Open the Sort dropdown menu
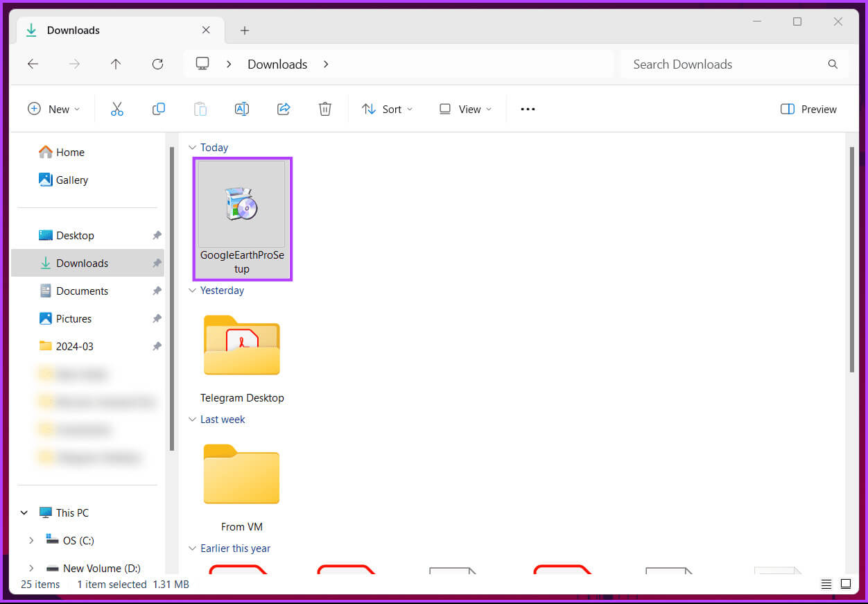Viewport: 868px width, 604px height. click(387, 109)
